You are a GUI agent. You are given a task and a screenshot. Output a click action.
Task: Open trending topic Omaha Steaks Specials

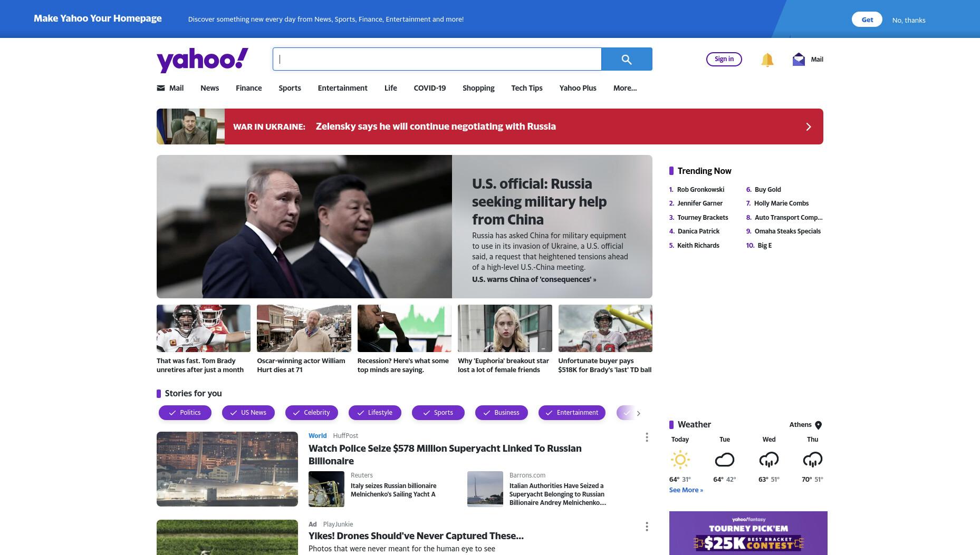[x=787, y=231]
